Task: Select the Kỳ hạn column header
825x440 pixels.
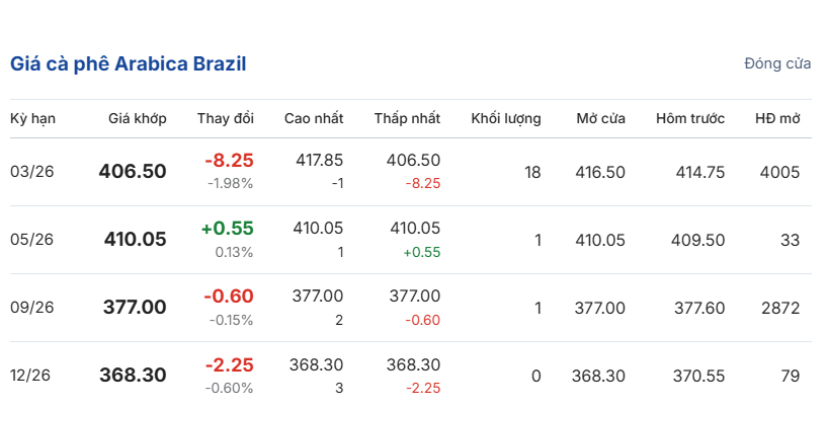Action: [x=33, y=118]
